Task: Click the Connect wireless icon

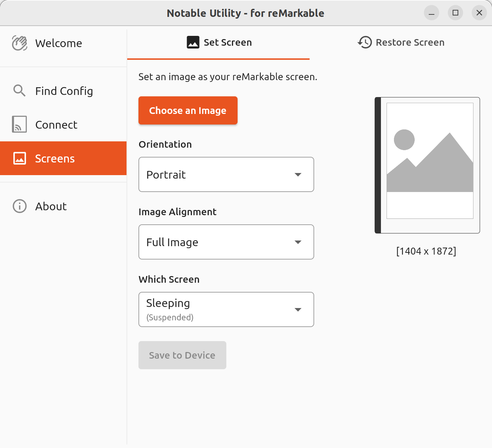Action: [19, 124]
